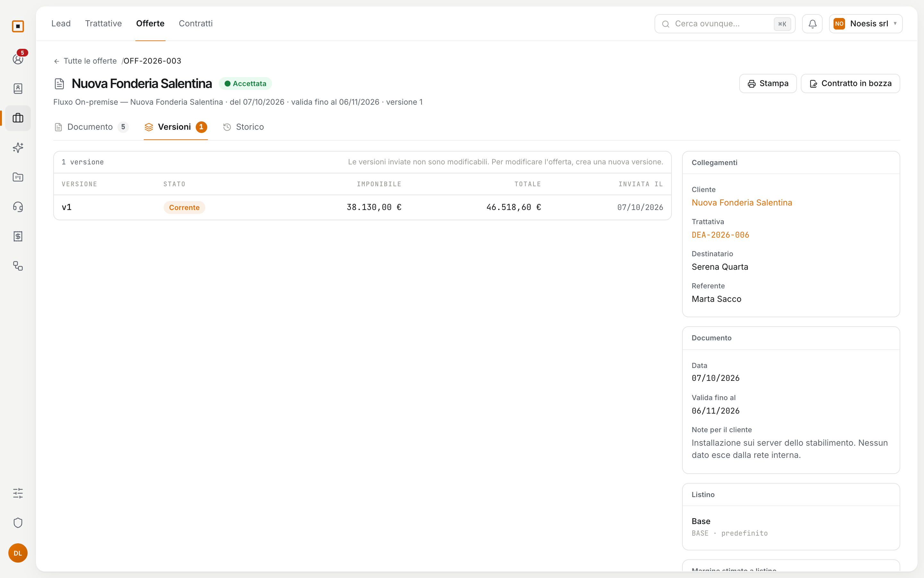Viewport: 924px width, 578px height.
Task: Open the sparkle AI sidebar icon
Action: coord(18,148)
